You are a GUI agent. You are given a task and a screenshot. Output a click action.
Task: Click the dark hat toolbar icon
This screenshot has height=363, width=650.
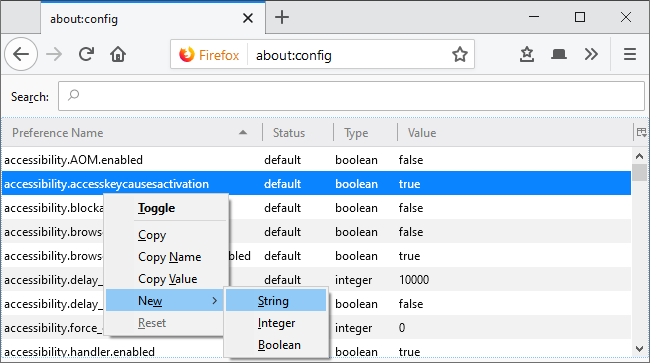click(x=558, y=54)
